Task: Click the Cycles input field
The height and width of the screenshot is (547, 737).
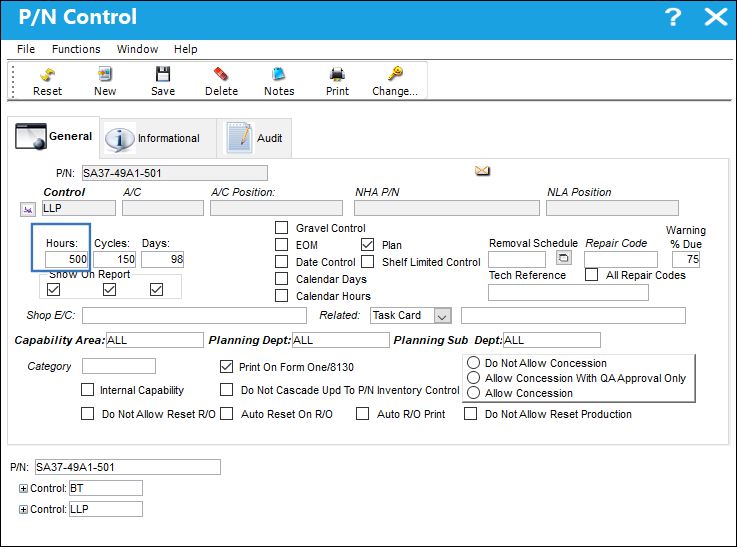Action: pos(114,259)
